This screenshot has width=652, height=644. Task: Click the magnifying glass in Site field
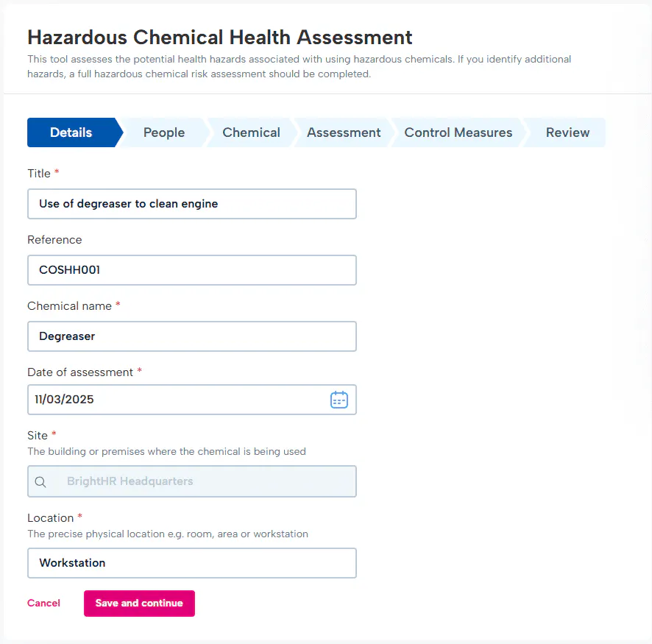tap(40, 481)
